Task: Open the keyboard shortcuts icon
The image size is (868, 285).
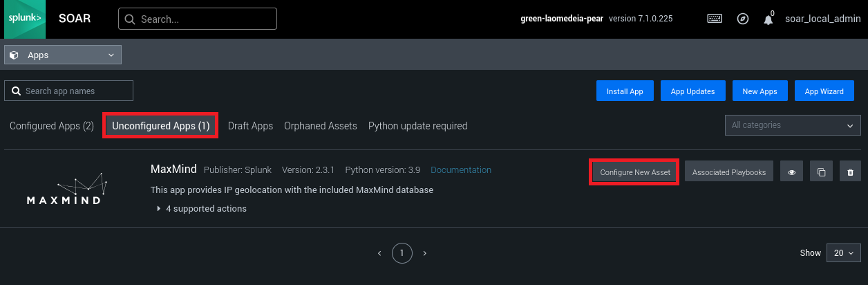Action: 715,19
